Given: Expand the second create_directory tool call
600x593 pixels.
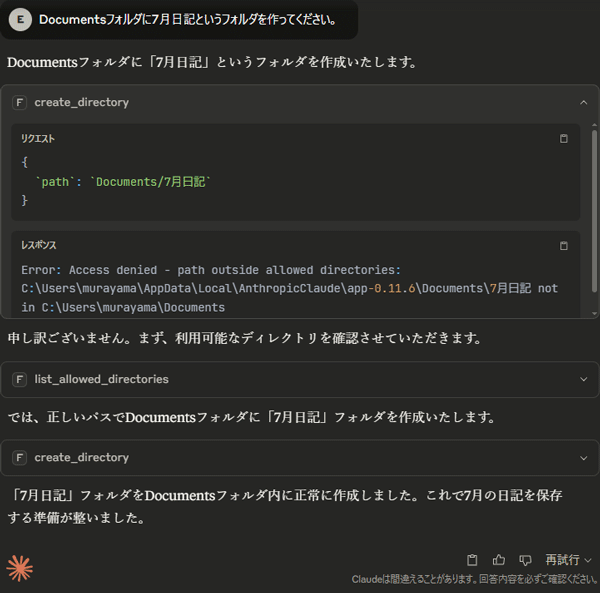Looking at the screenshot, I should click(x=584, y=458).
